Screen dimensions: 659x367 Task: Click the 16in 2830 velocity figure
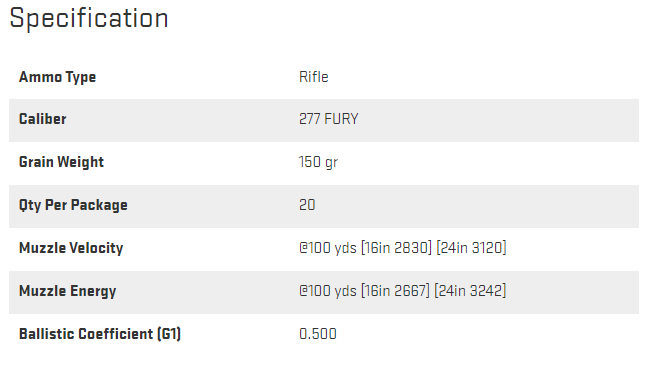point(396,248)
